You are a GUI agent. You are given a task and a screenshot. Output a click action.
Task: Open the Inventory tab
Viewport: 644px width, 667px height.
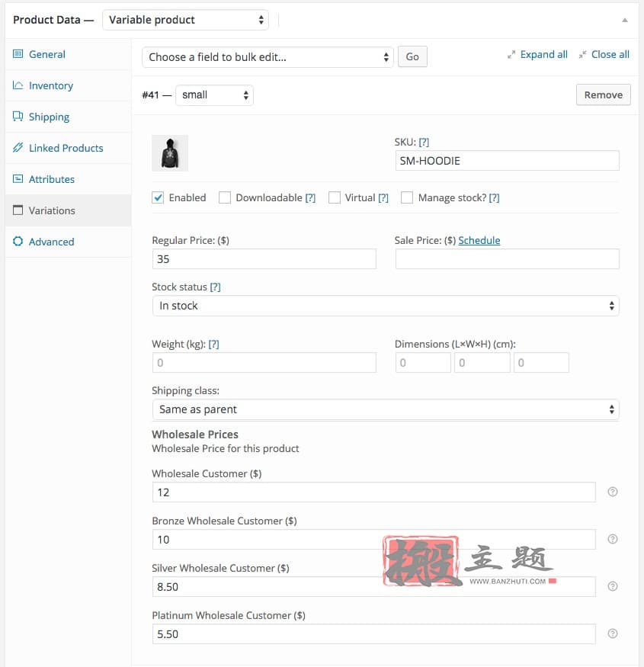point(68,85)
